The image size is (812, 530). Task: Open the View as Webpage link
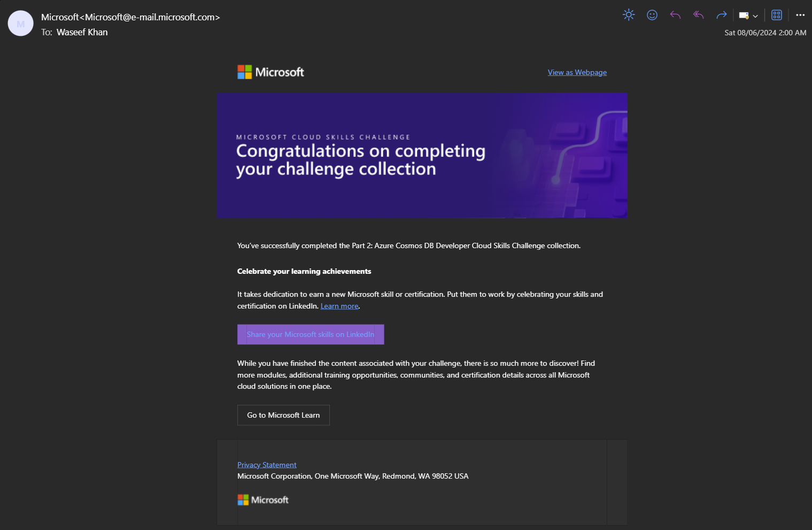coord(577,72)
